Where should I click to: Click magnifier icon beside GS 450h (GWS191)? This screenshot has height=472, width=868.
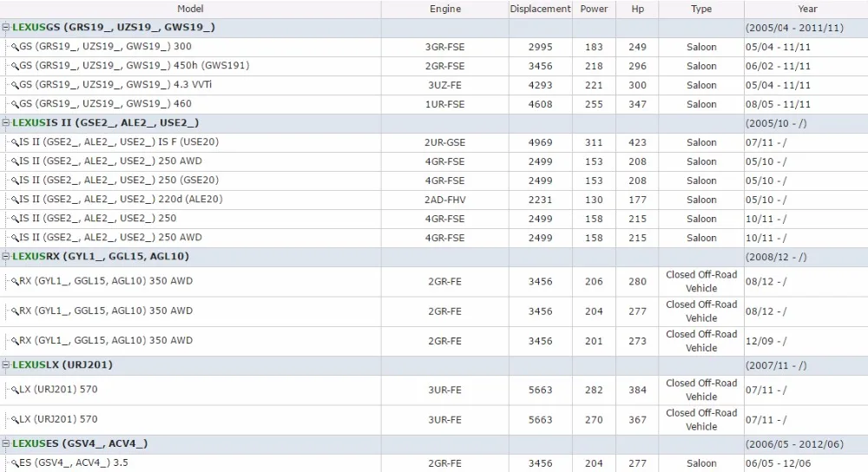pyautogui.click(x=15, y=67)
